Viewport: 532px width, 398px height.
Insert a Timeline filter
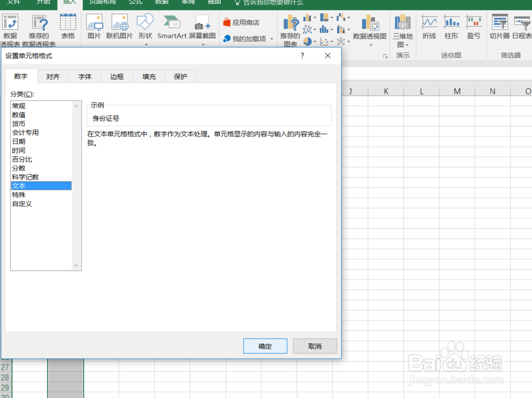(x=522, y=27)
